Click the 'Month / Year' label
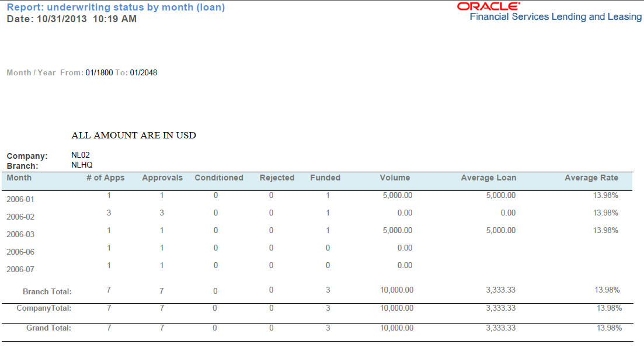 point(31,73)
